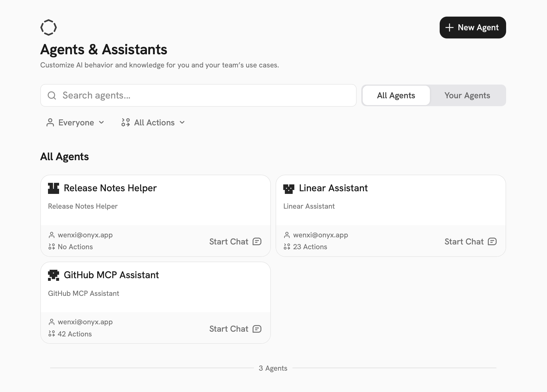Focus the Search agents input field
The height and width of the screenshot is (392, 547).
(x=206, y=95)
